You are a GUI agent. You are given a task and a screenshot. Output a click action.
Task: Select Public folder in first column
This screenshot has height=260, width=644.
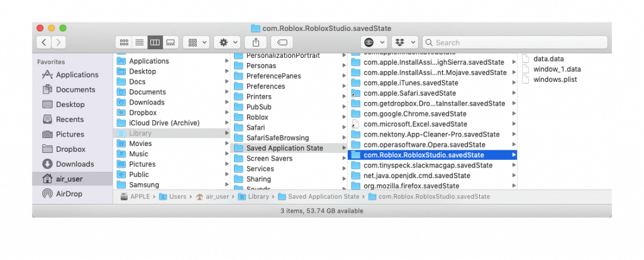pos(172,174)
